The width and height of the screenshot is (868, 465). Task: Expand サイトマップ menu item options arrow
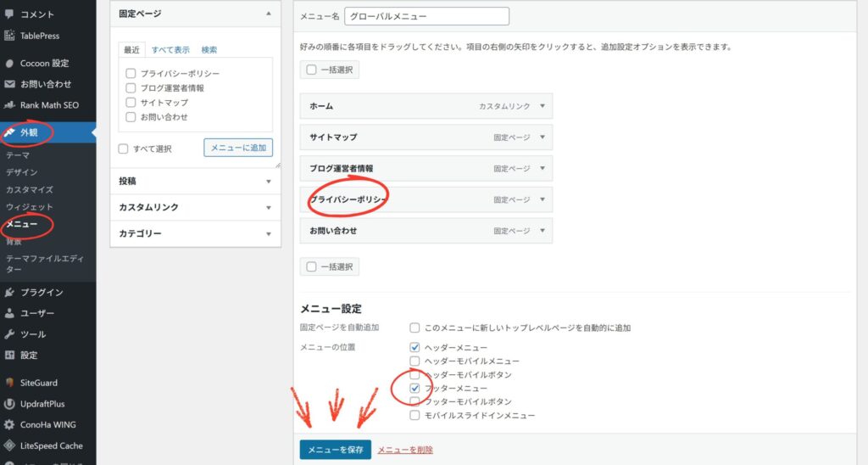coord(542,137)
